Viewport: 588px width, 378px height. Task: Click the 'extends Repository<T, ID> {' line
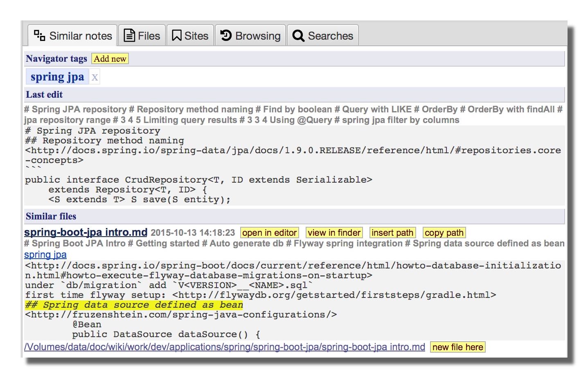(x=128, y=190)
